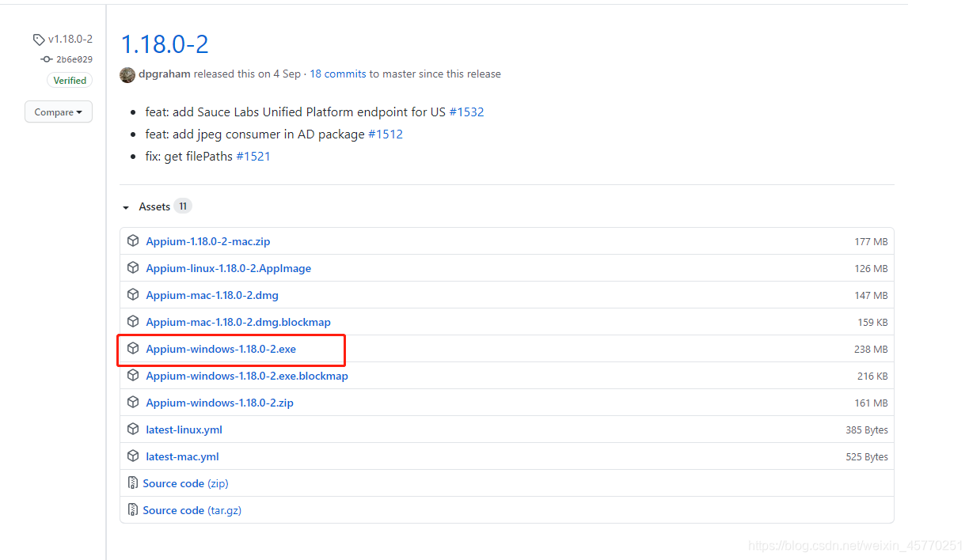Download Appium-1.18.0-2-mac.zip
Image resolution: width=969 pixels, height=560 pixels.
coord(208,241)
